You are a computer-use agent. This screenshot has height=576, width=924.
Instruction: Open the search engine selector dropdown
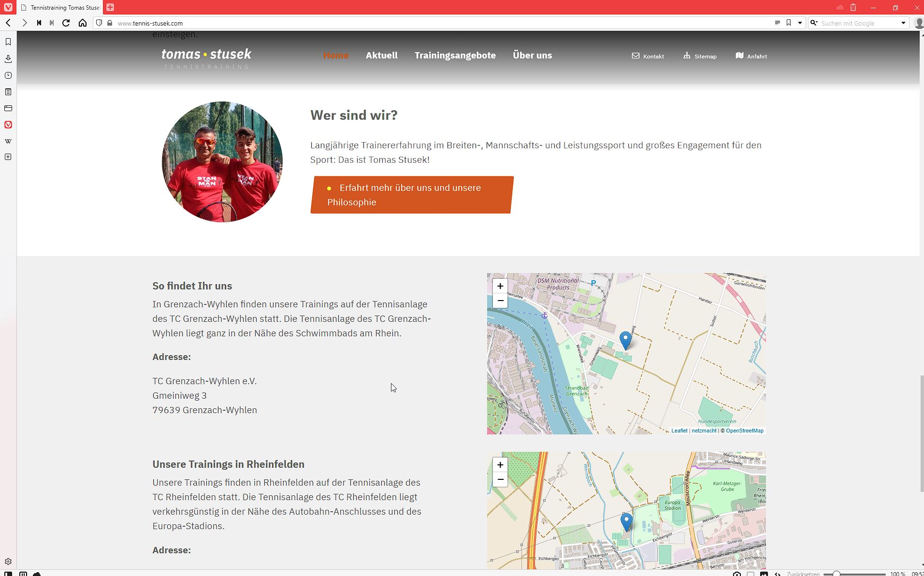814,23
